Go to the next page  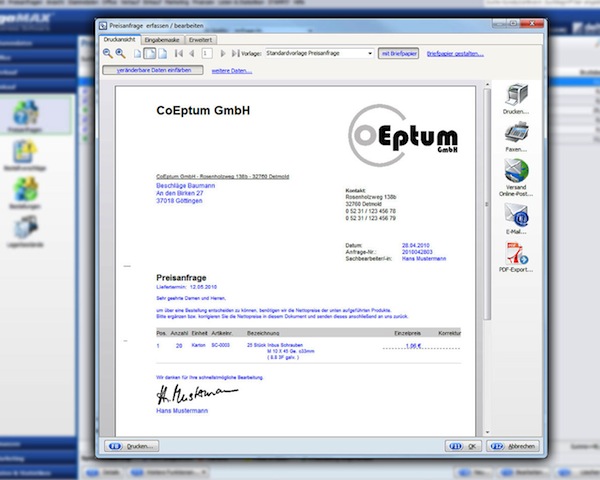[223, 54]
